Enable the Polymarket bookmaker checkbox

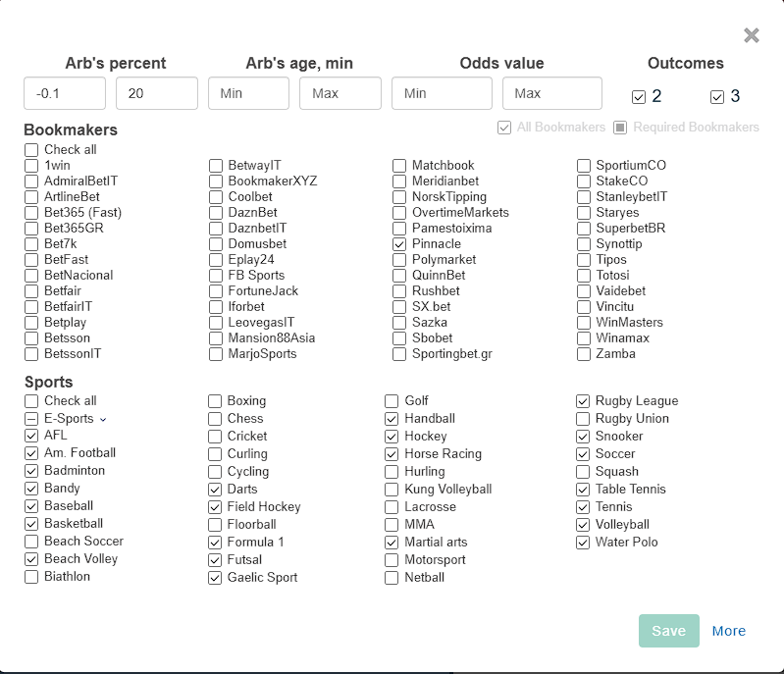[x=399, y=260]
